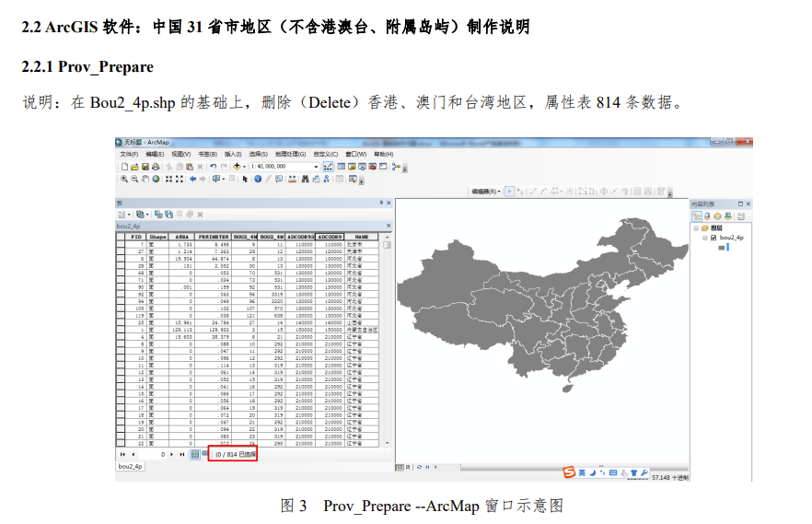Collapse the bou2_4p layer tree node
This screenshot has width=812, height=524.
click(x=705, y=238)
